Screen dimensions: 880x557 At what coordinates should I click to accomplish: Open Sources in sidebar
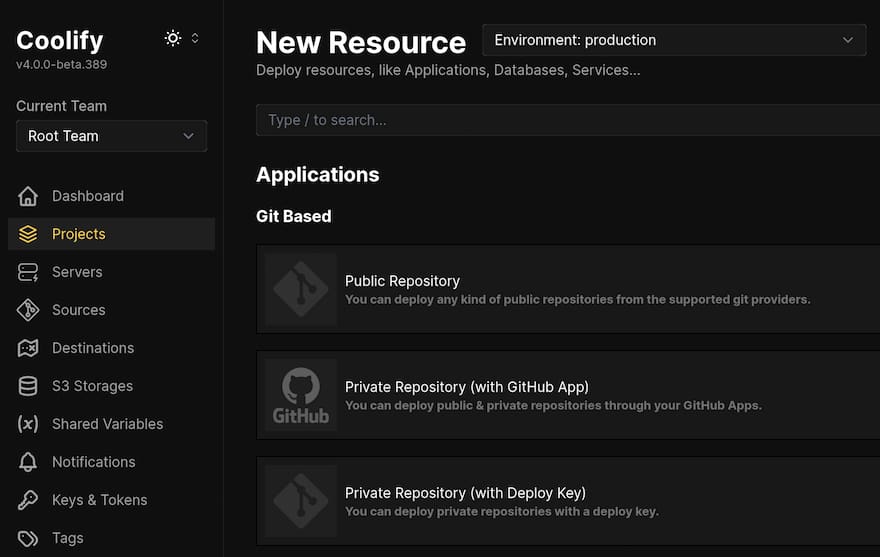pos(79,310)
